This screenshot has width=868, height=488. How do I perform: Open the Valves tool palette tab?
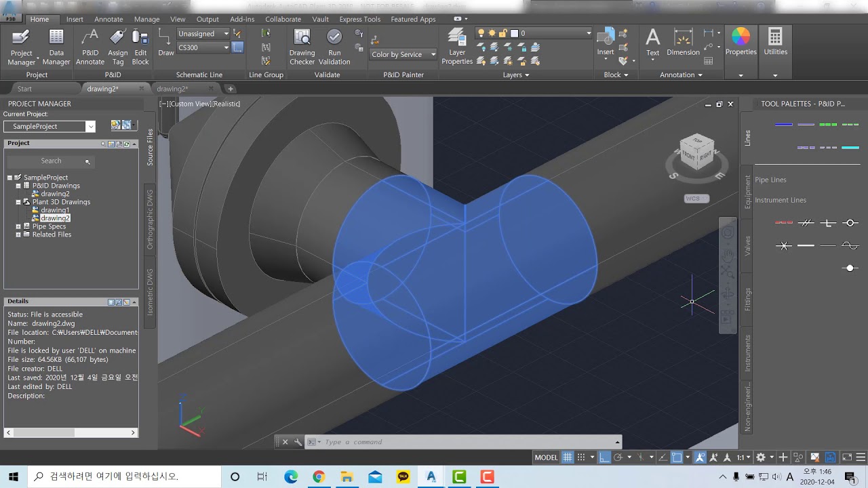click(747, 245)
